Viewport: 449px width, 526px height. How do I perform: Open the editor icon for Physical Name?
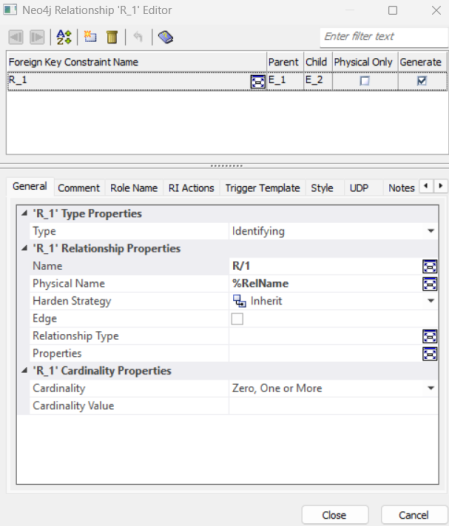tap(430, 284)
